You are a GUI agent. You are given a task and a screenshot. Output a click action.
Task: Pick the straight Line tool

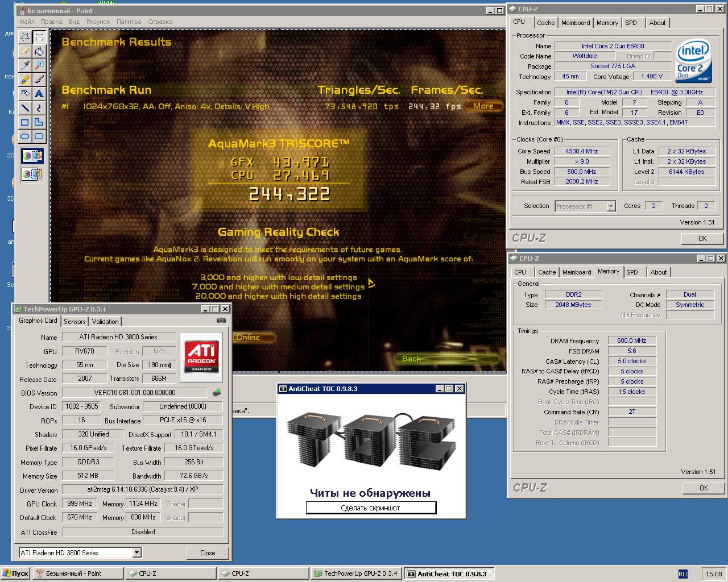coord(25,108)
